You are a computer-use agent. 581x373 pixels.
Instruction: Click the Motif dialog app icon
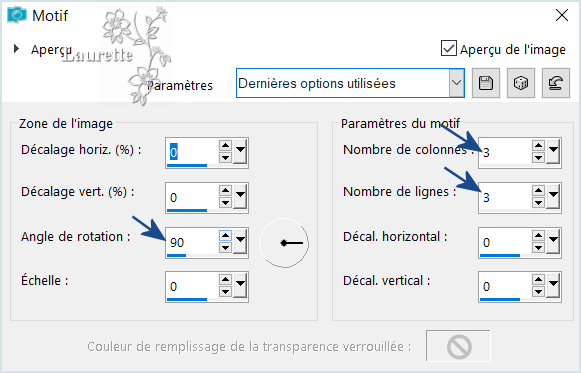[x=17, y=15]
